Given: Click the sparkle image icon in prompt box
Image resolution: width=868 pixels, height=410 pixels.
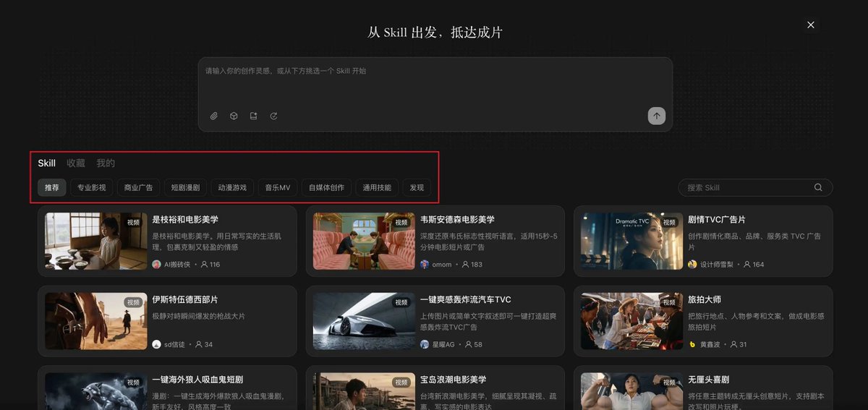Looking at the screenshot, I should click(254, 116).
